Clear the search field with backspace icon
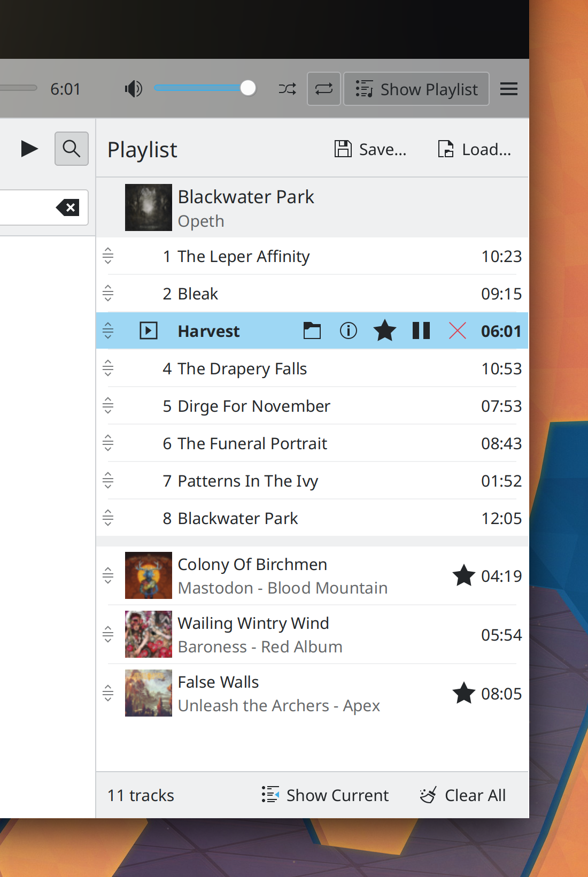 68,207
